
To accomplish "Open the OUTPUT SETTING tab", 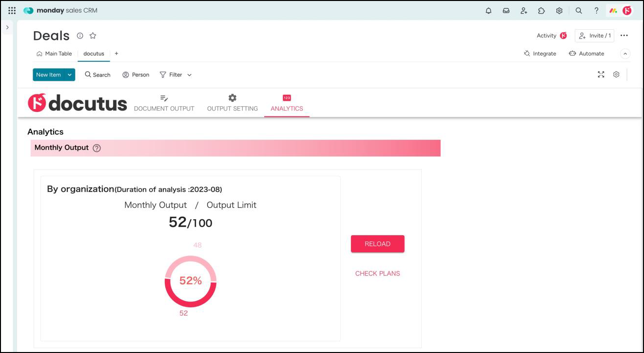I will [232, 103].
